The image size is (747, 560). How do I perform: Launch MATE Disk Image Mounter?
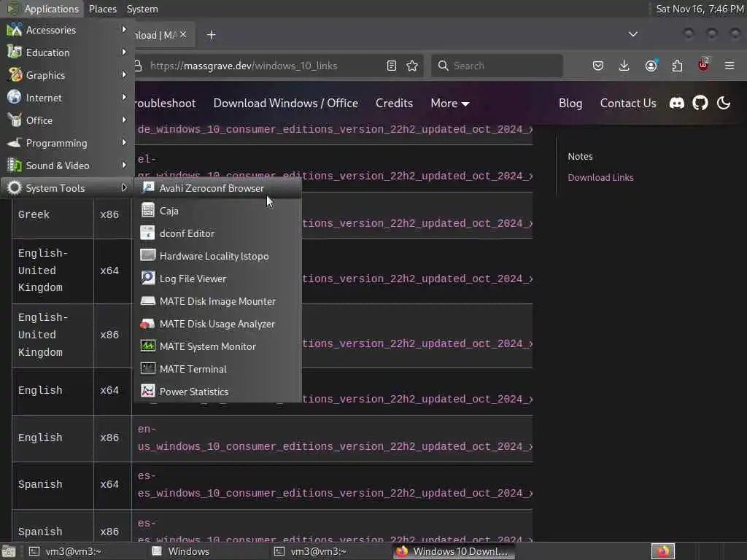217,301
